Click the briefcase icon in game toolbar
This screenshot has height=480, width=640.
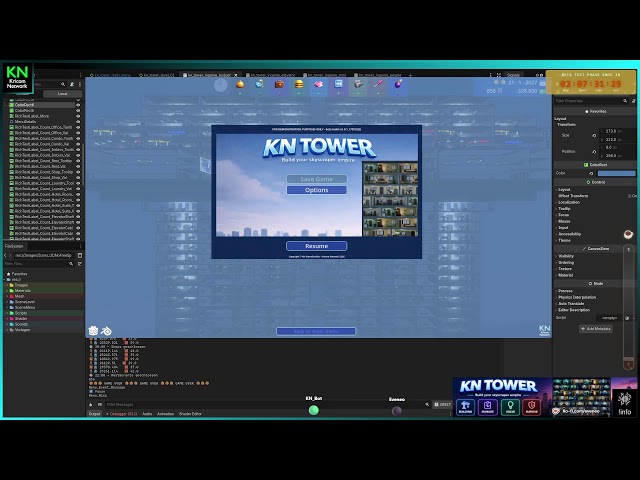(x=279, y=84)
